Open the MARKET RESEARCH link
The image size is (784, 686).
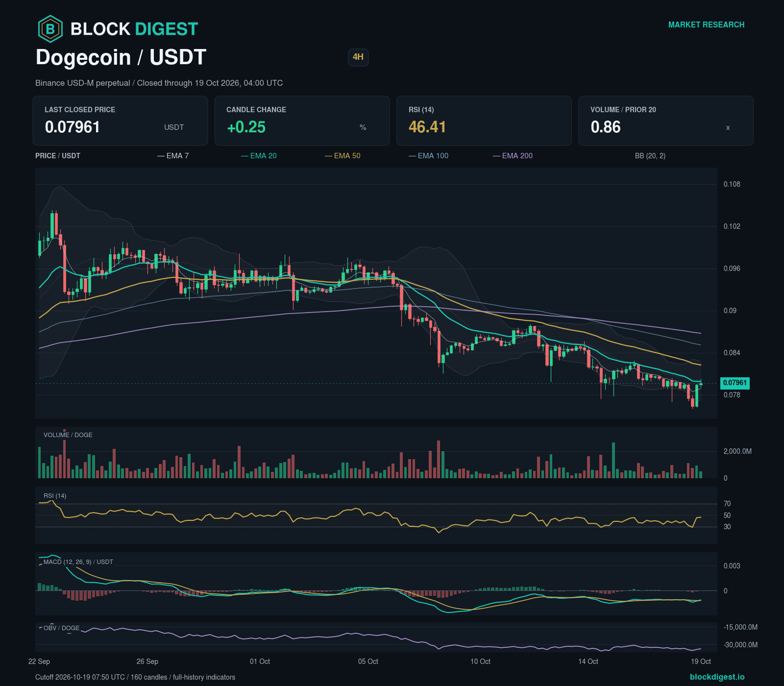[706, 24]
